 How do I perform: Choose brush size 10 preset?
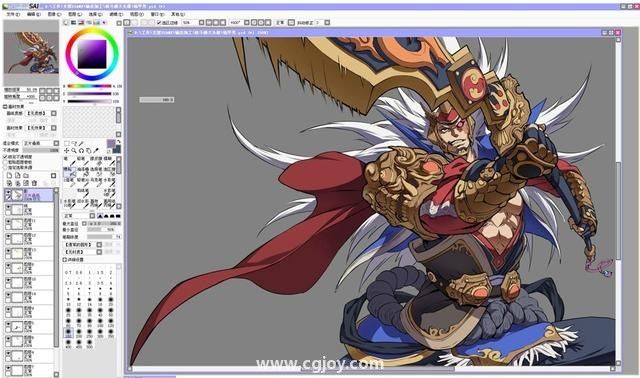tap(68, 302)
